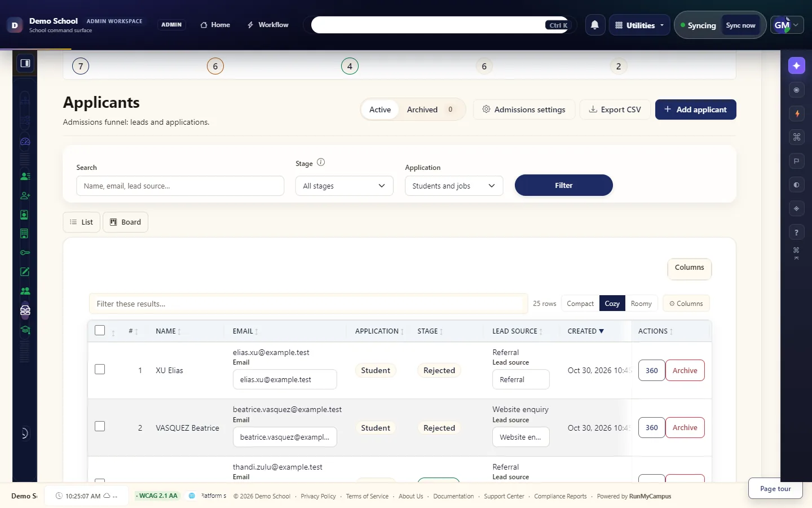Tick the select-all header checkbox
Viewport: 812px width, 508px height.
coord(100,331)
